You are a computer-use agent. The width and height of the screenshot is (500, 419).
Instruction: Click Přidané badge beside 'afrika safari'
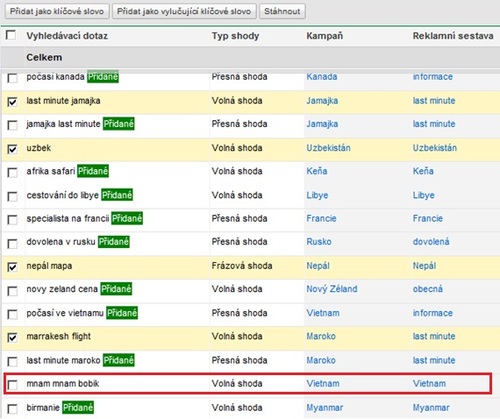93,171
